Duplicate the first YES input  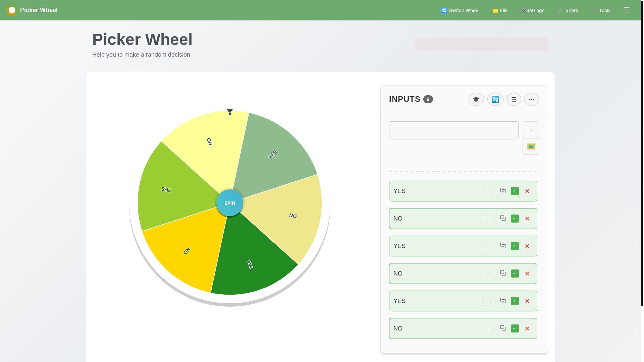pos(503,190)
